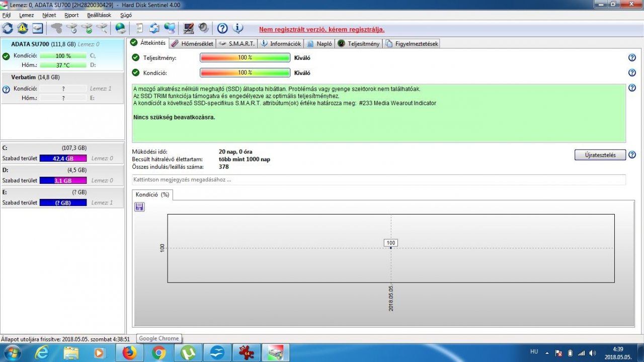Open the Beállítások menu
Screen dimensions: 644x362
99,15
